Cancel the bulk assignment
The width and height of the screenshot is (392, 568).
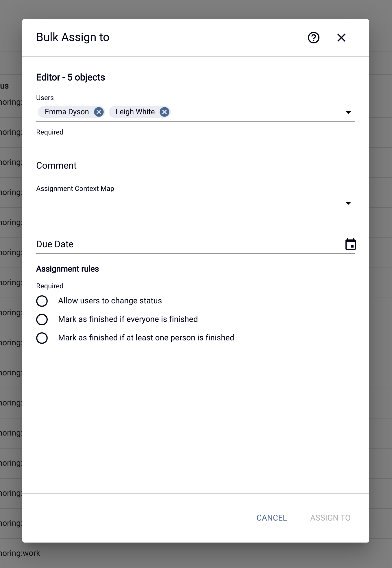tap(272, 518)
